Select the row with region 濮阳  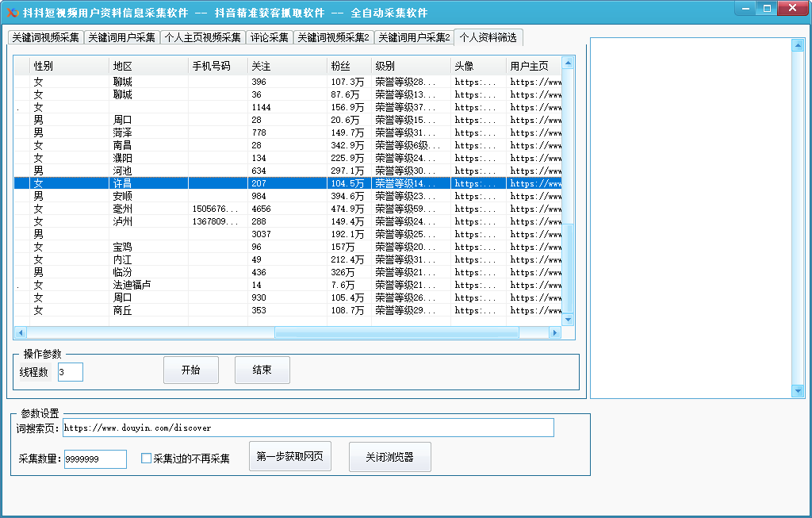click(x=288, y=158)
